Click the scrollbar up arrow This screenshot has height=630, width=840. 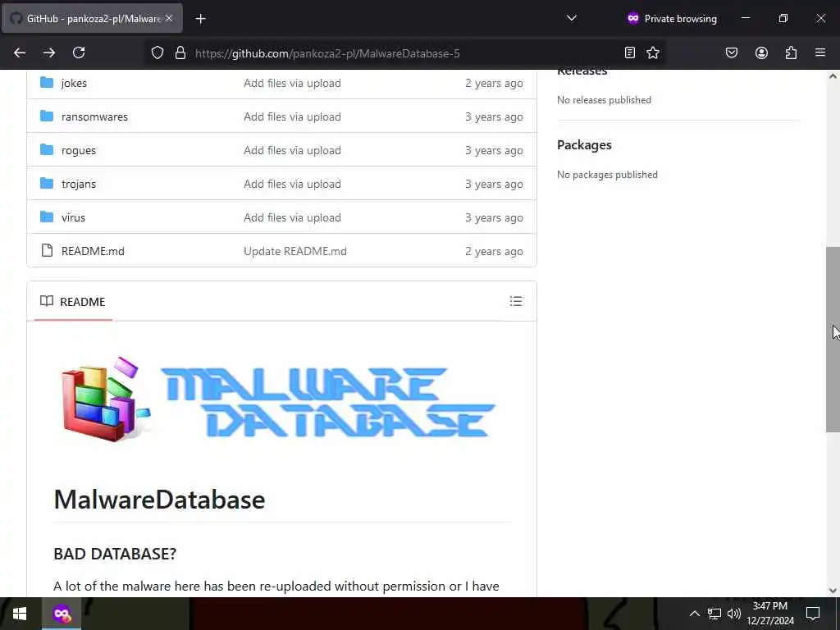[833, 76]
